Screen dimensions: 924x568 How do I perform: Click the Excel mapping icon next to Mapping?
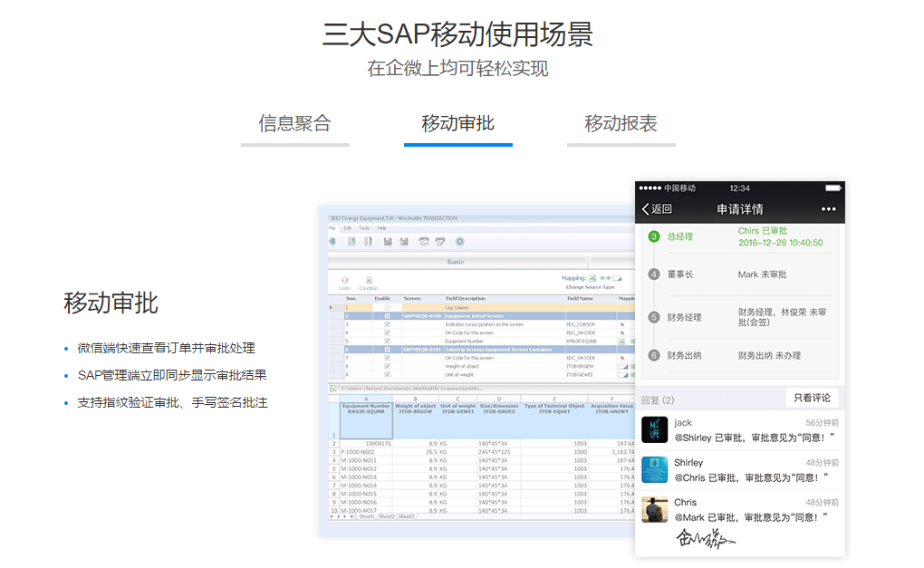coord(592,278)
